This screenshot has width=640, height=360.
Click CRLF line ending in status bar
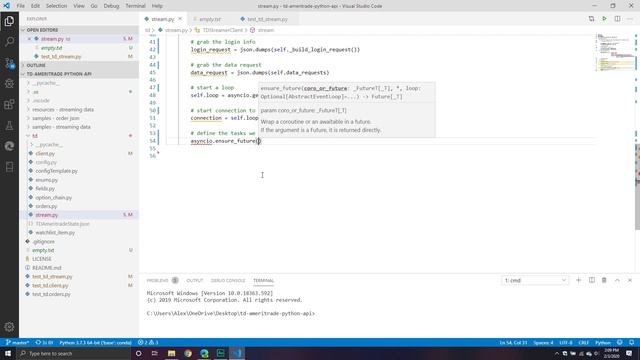click(x=584, y=342)
